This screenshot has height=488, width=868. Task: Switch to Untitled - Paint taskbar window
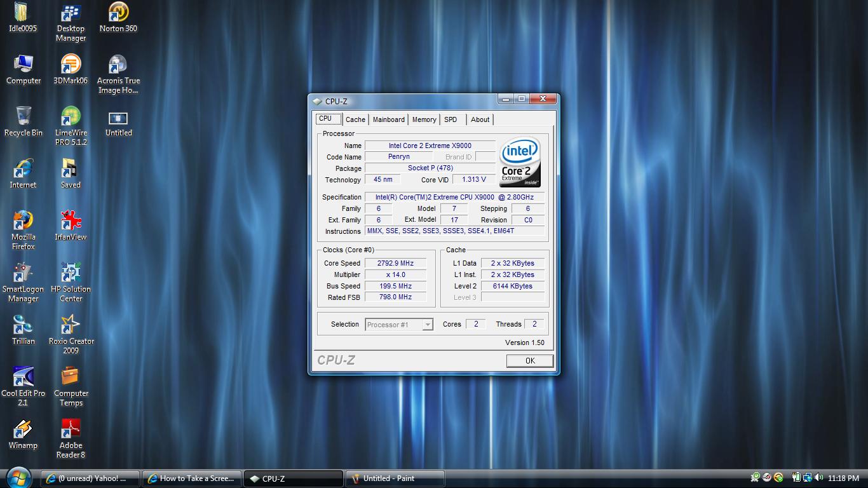[x=395, y=478]
